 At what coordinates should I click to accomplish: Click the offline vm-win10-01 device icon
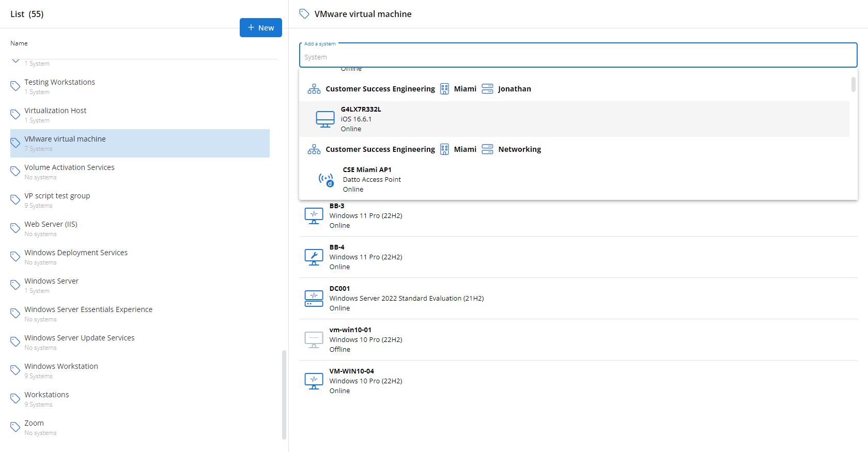314,339
